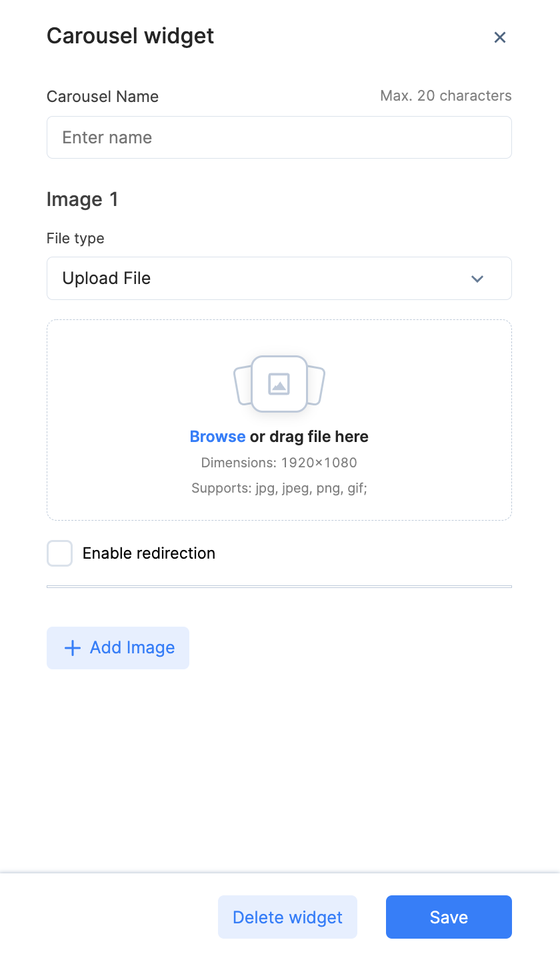Click the chevron arrow in Upload File dropdown
The width and height of the screenshot is (560, 960).
477,279
